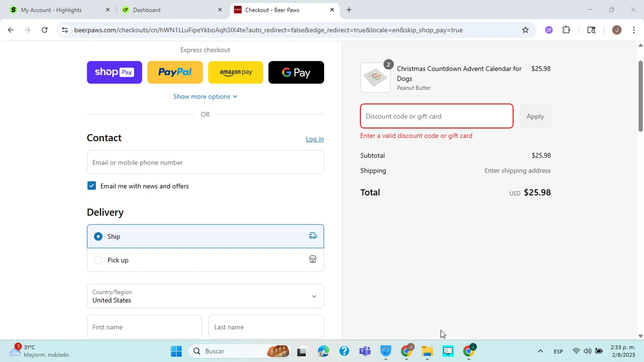
Task: Open the Advent Calendar product thumbnail
Action: click(x=375, y=78)
